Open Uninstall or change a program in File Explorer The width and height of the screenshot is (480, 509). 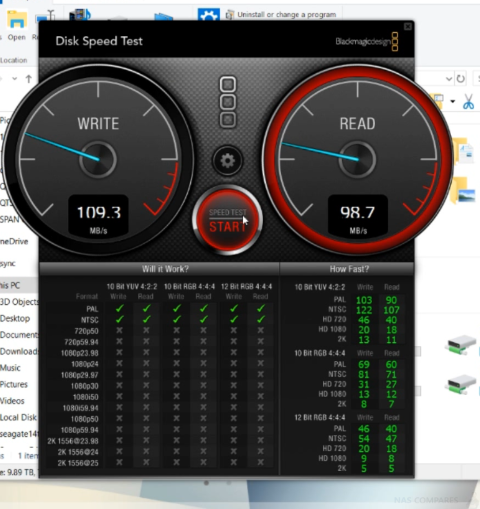(281, 15)
